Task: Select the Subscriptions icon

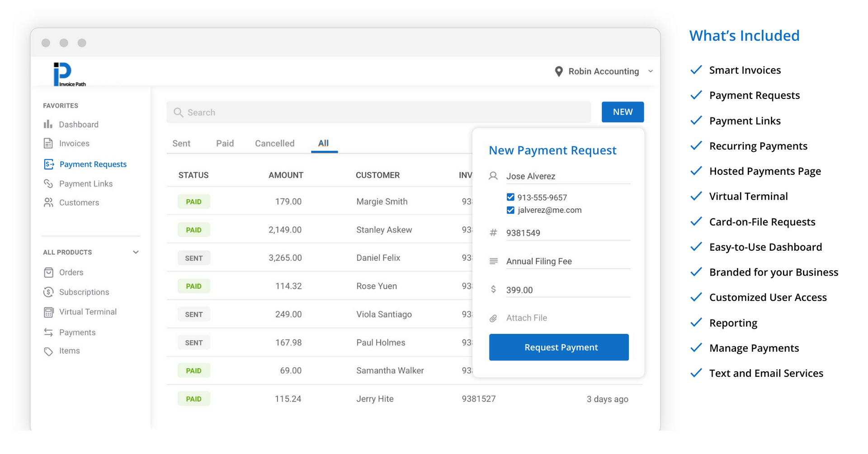Action: (x=48, y=292)
